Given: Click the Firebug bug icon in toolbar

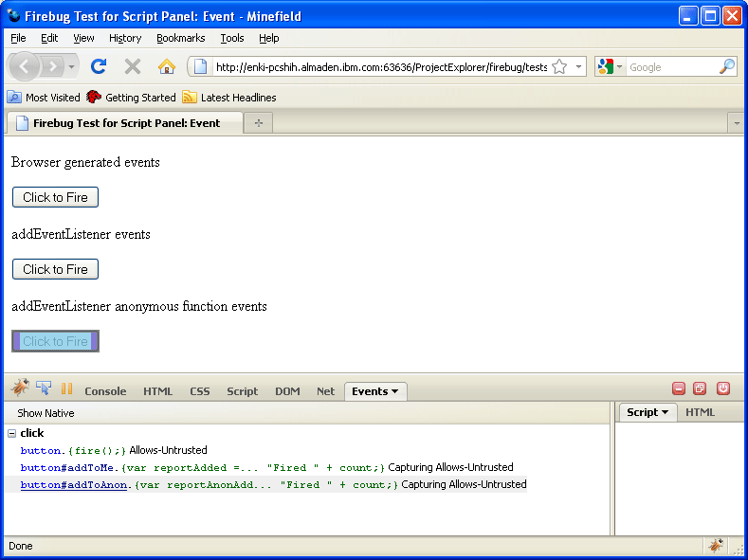Looking at the screenshot, I should coord(20,388).
